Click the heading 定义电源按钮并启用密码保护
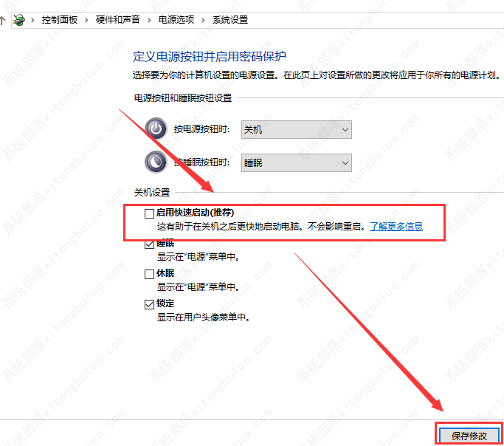 (x=210, y=57)
